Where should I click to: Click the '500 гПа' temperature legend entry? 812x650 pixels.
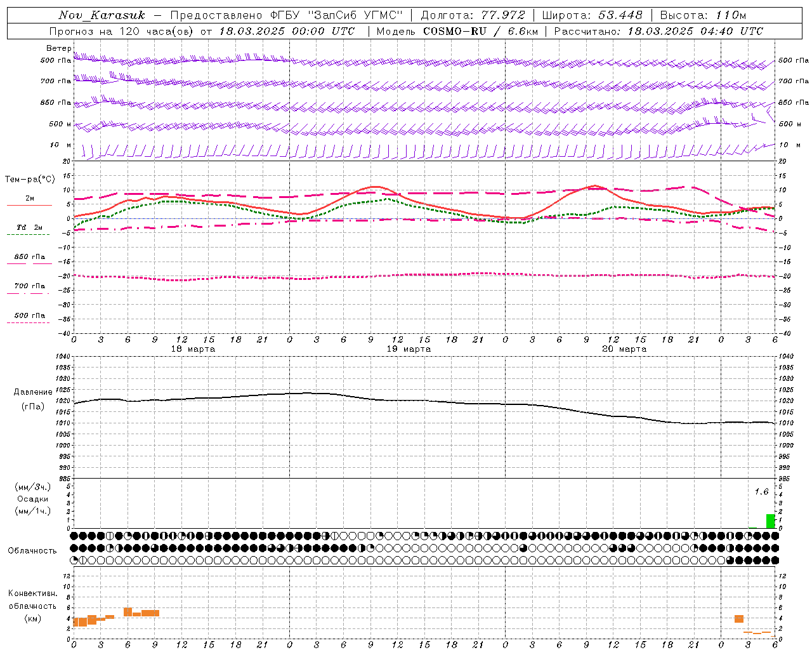[x=30, y=315]
